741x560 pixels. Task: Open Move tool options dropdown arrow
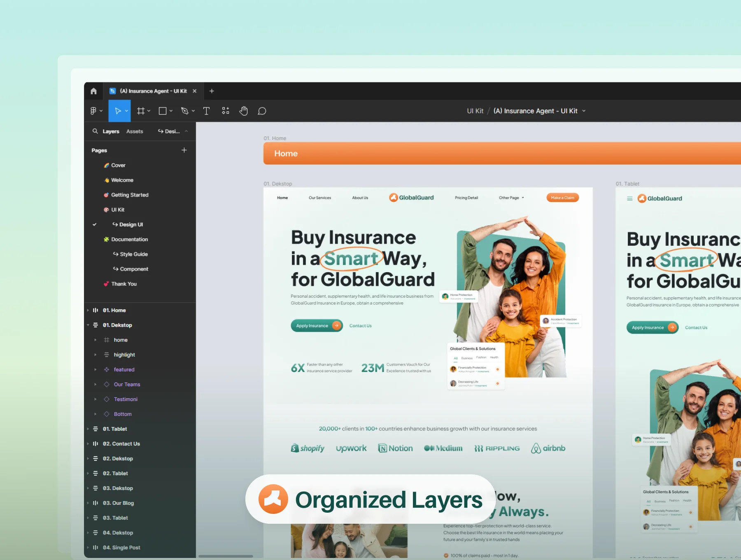[x=126, y=111]
